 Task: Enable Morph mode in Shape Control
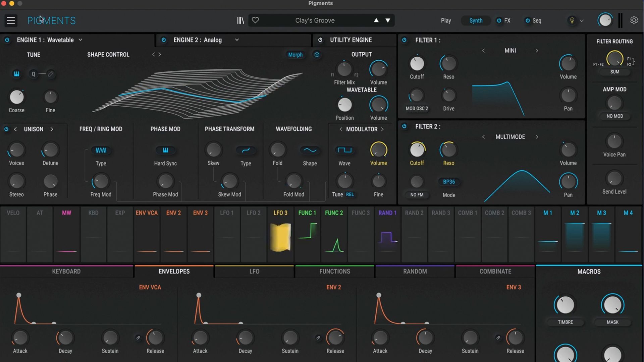tap(295, 55)
